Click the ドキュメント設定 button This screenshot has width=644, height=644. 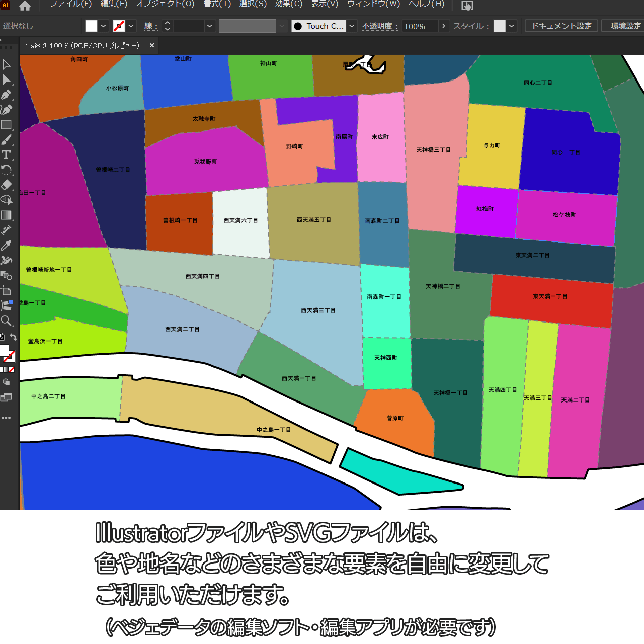click(561, 26)
